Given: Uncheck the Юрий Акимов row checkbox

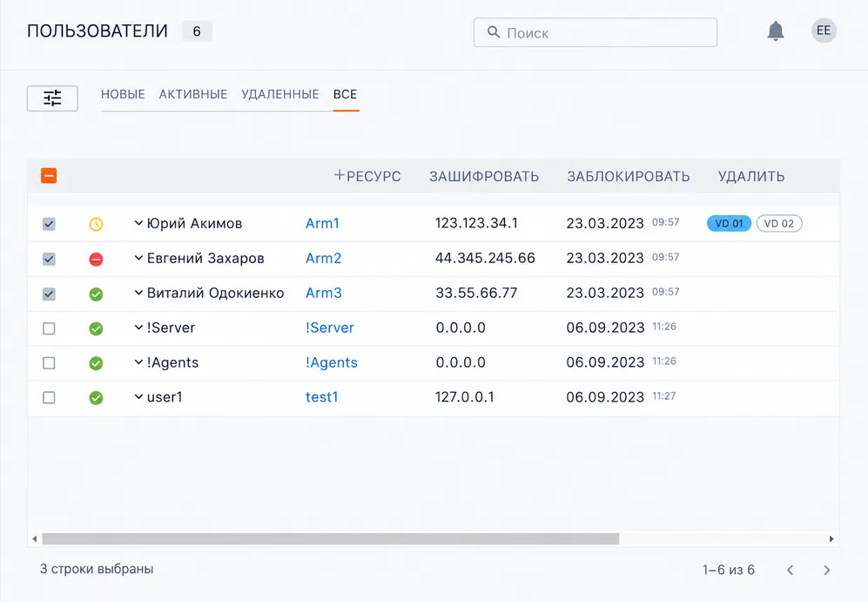Looking at the screenshot, I should tap(49, 224).
